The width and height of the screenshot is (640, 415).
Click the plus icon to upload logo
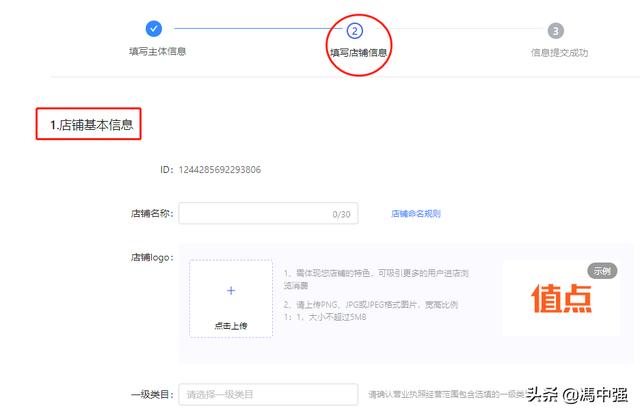(231, 291)
